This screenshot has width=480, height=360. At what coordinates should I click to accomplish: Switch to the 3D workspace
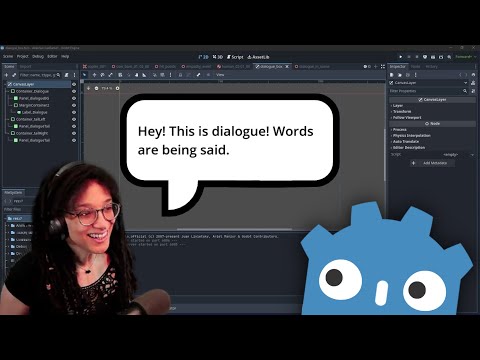click(x=217, y=57)
